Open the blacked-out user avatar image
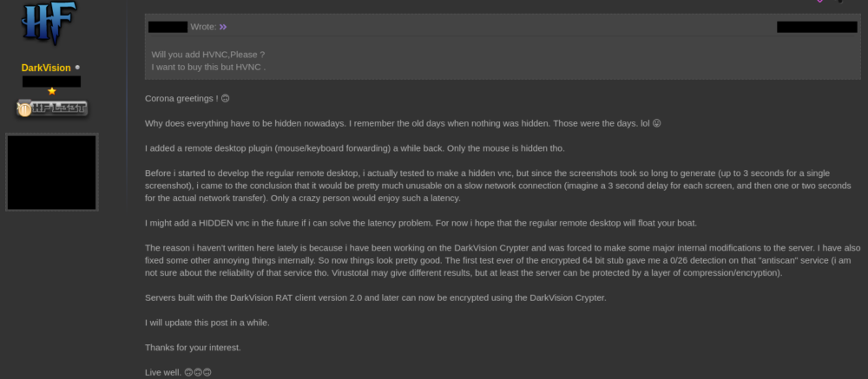Viewport: 868px width, 379px height. (x=52, y=172)
